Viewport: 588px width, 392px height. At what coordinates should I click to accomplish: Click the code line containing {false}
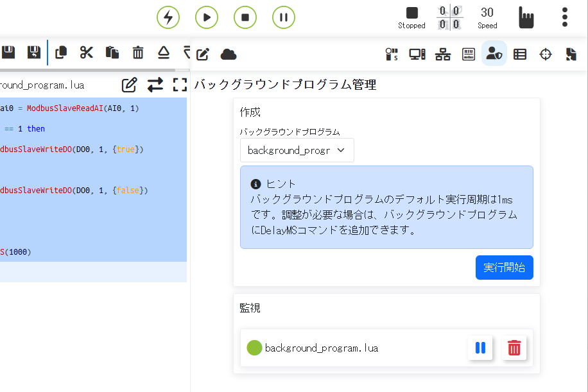coord(93,191)
